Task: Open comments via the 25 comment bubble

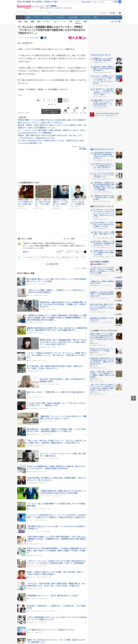Action: tap(32, 38)
